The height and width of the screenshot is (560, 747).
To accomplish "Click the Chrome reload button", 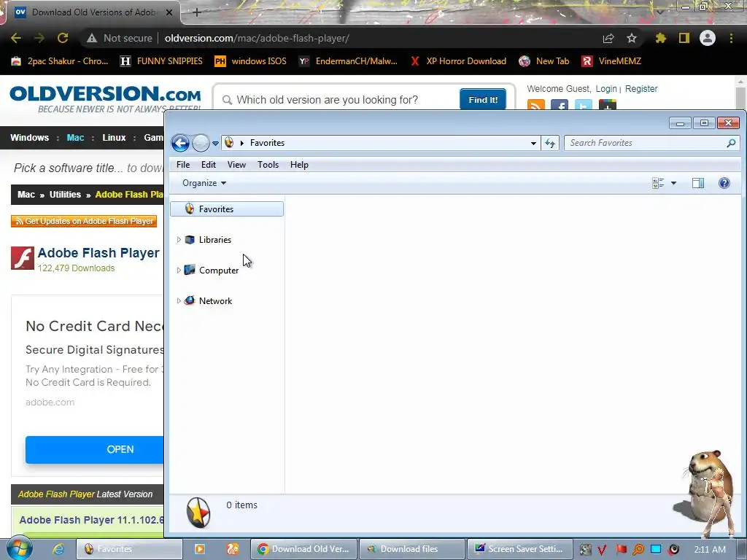I will (x=63, y=38).
